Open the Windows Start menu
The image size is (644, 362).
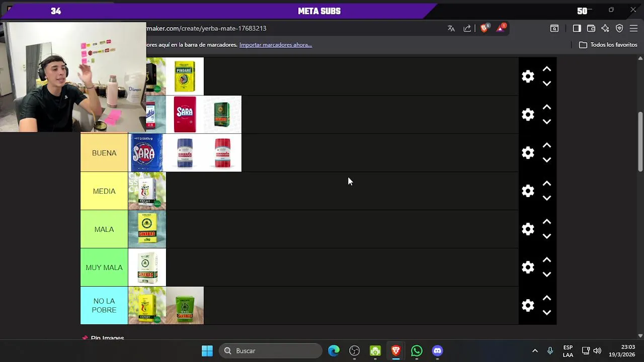(207, 351)
